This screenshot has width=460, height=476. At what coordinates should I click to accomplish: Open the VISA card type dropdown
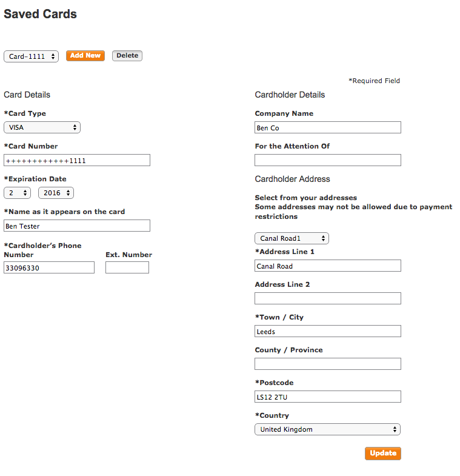point(42,127)
